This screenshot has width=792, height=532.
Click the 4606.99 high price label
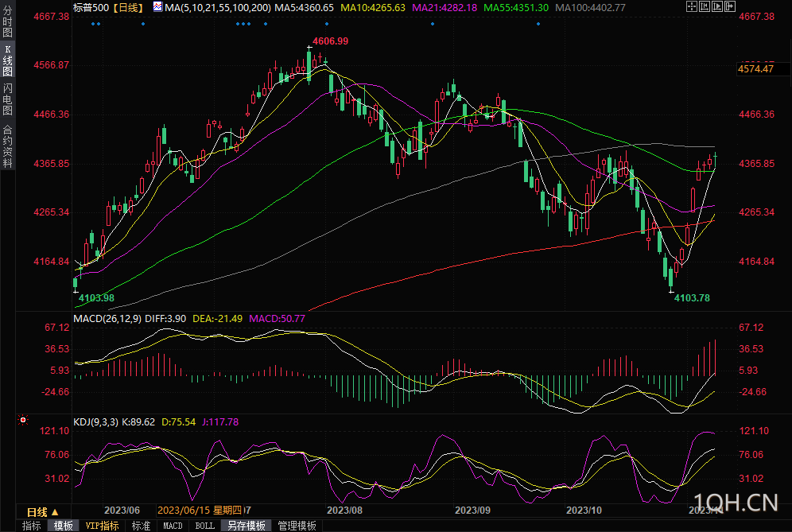pyautogui.click(x=330, y=41)
